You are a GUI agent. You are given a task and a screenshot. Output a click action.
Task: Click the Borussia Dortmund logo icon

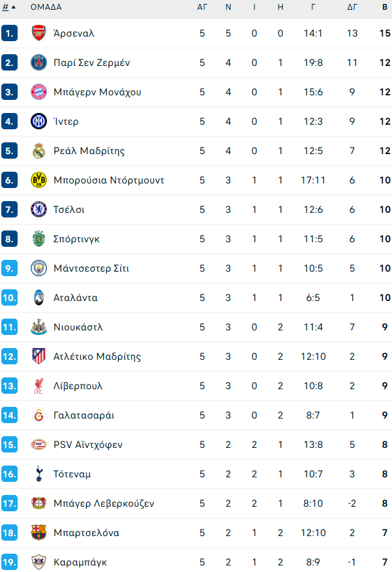click(x=38, y=180)
